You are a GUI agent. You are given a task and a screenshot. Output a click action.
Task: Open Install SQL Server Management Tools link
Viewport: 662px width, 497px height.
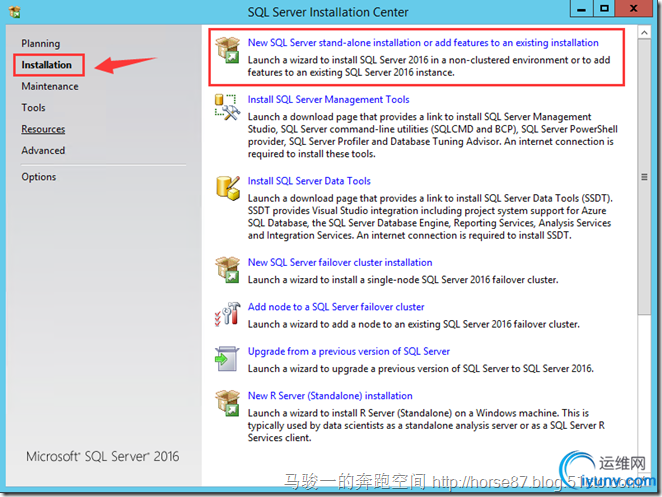[x=328, y=100]
